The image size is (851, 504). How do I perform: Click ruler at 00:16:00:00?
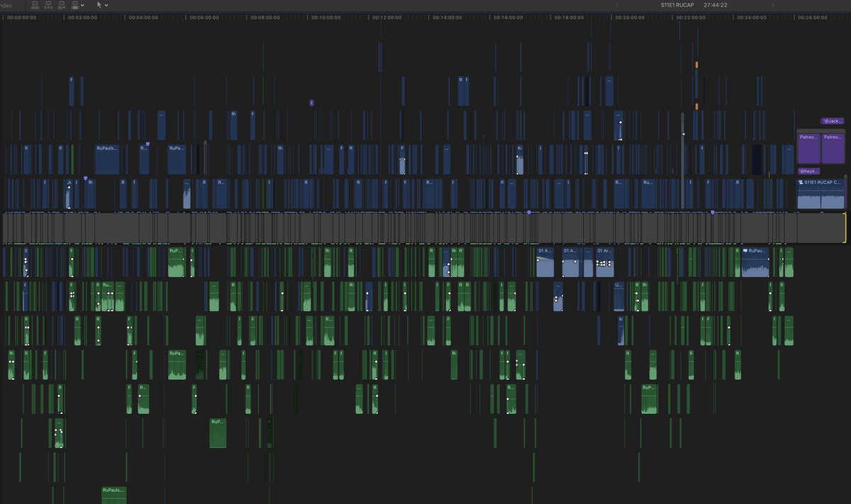(x=509, y=17)
